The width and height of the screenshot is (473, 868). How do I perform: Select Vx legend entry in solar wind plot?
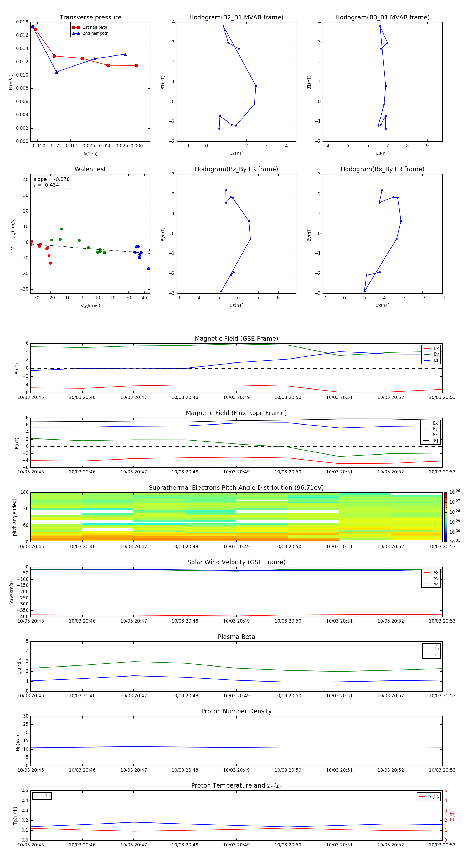[x=431, y=573]
